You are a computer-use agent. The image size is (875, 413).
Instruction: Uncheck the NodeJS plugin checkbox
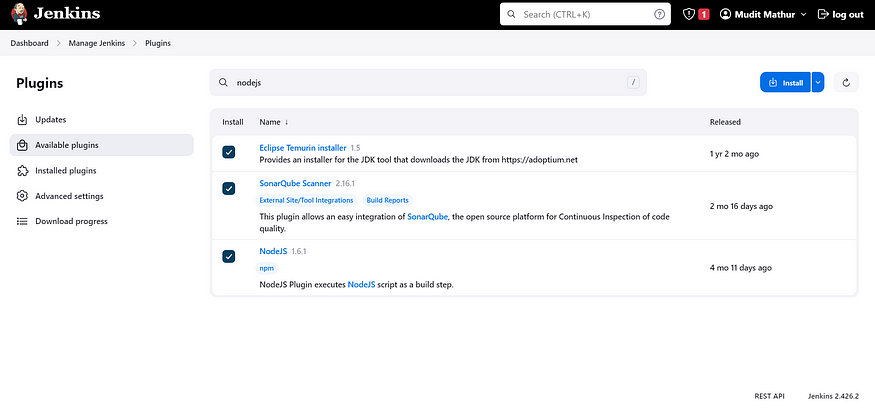click(229, 256)
